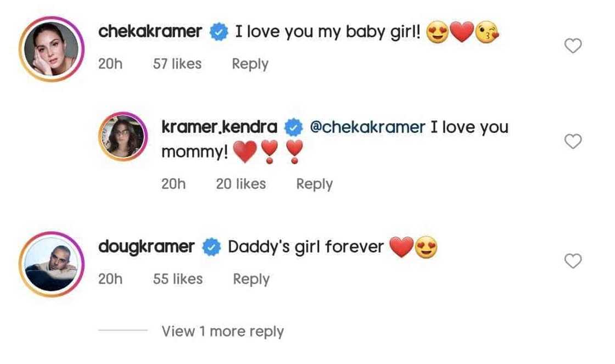Screen dimensions: 615x364
Task: Click the @chekakramer mention
Action: click(x=367, y=127)
